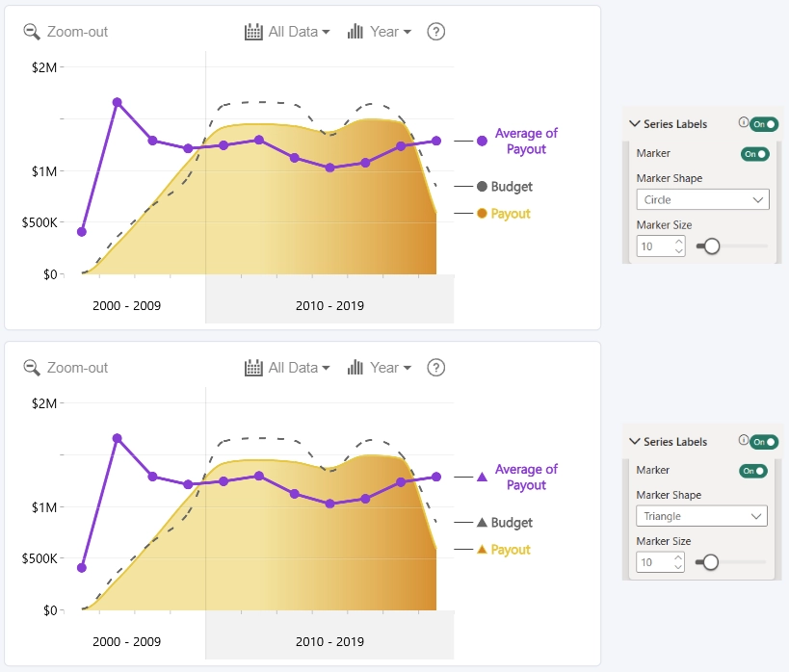789x672 pixels.
Task: Click the triangle marker for Budget legend
Action: pyautogui.click(x=482, y=522)
